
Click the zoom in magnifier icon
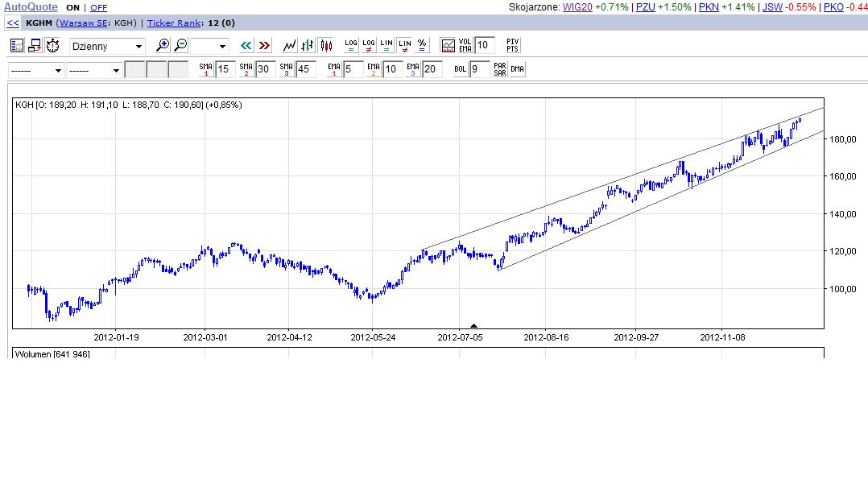(163, 46)
